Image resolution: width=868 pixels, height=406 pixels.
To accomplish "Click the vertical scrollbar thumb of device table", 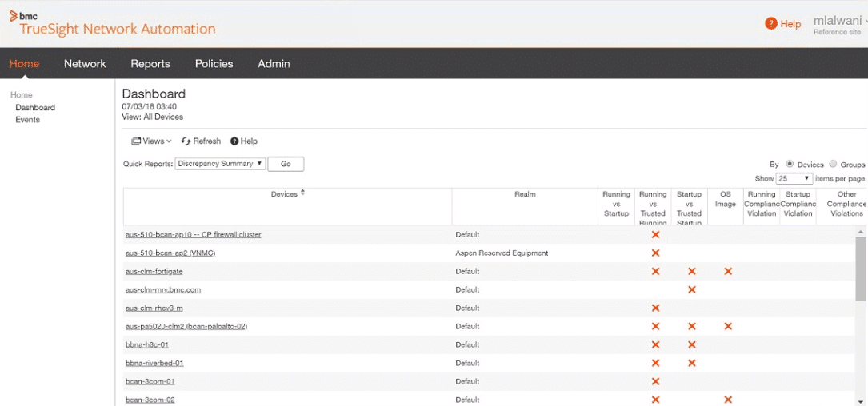I will tap(861, 269).
